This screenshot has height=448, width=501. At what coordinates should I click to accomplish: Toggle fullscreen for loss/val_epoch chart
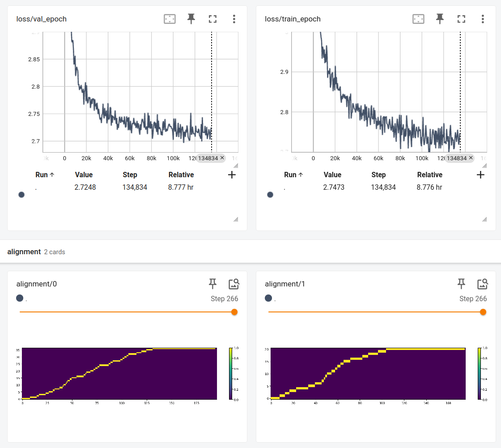click(x=212, y=19)
